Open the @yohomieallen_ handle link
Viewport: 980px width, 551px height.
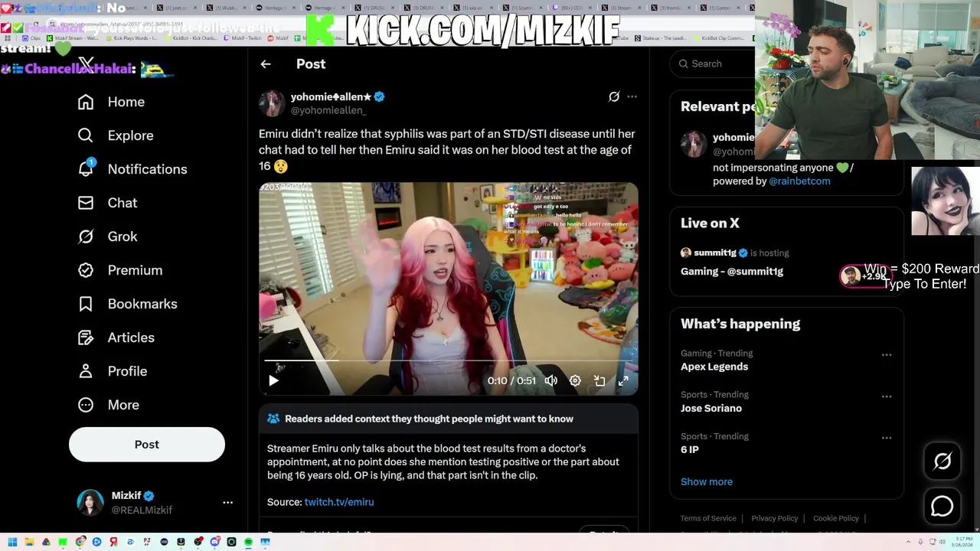(328, 110)
